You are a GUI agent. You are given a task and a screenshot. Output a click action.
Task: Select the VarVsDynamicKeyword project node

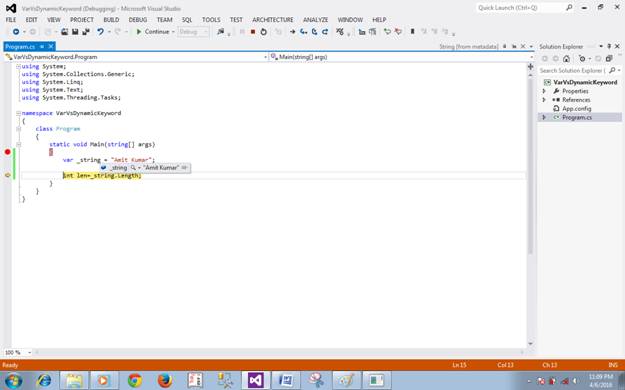click(585, 82)
